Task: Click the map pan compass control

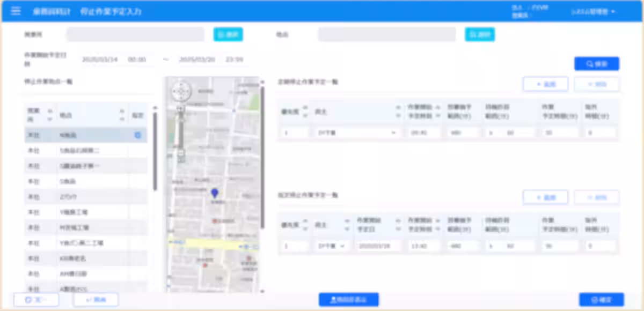Action: coord(181,92)
